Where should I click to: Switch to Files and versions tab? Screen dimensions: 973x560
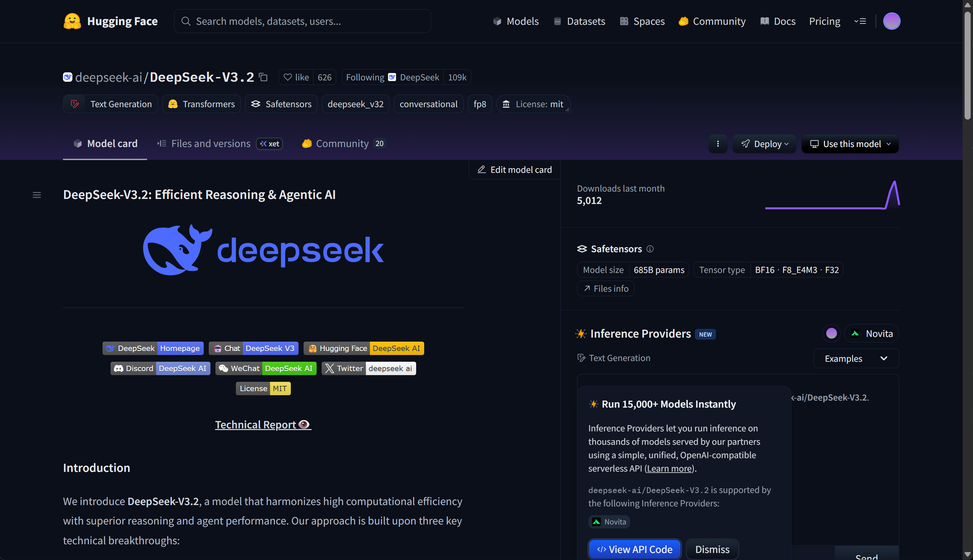point(210,144)
